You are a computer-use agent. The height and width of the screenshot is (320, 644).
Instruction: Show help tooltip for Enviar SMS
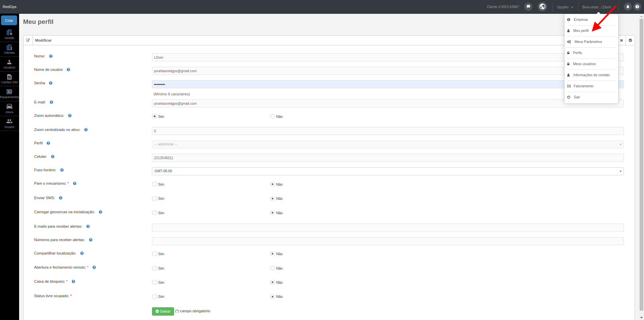coord(61,198)
